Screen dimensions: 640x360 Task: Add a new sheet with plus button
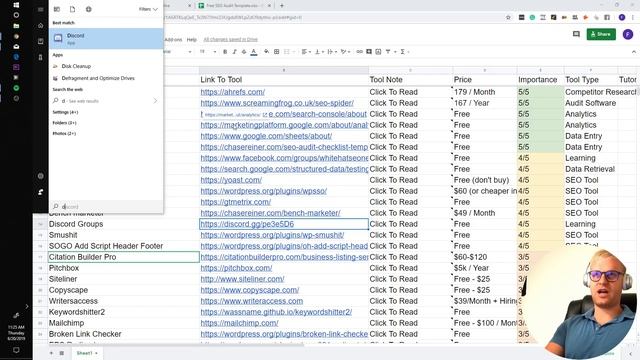(51, 353)
